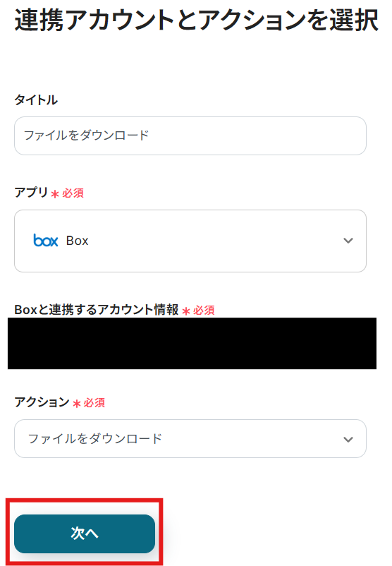Open the ファイルをダウンロード action dropdown

(190, 438)
